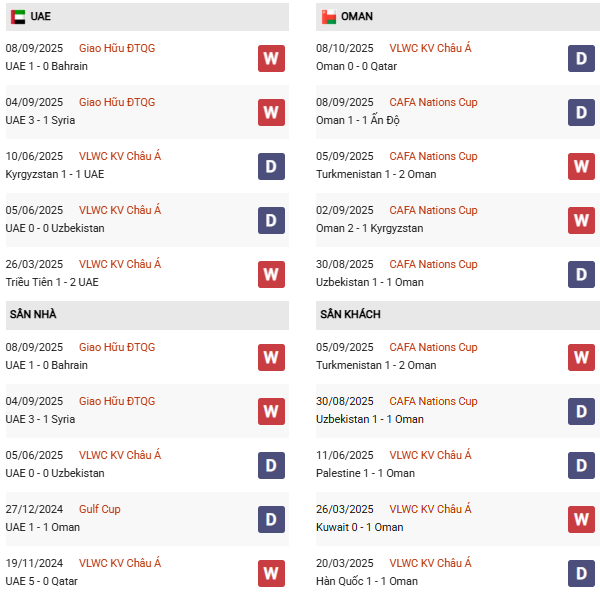Click VLWC KV Châu Á link for Oman-Qatar
This screenshot has height=595, width=600.
430,48
